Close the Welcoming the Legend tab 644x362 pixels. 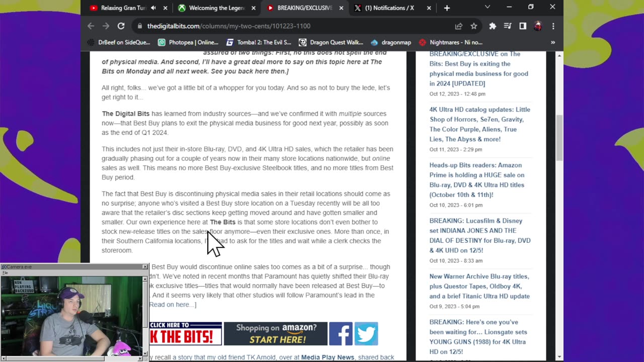point(254,8)
